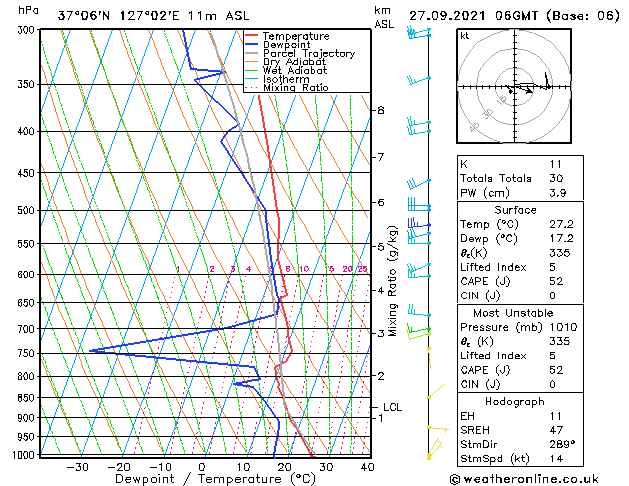Click the '550' pressure level label
This screenshot has height=486, width=629.
tap(28, 244)
